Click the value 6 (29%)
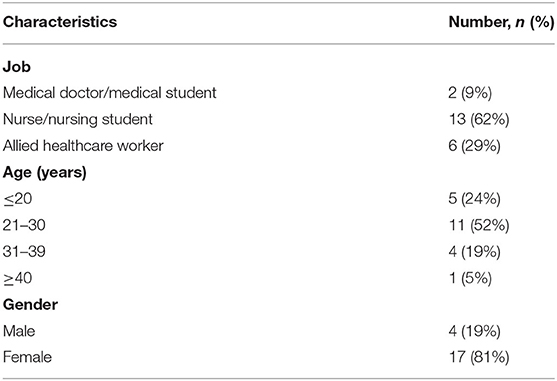This screenshot has width=557, height=381. point(474,146)
